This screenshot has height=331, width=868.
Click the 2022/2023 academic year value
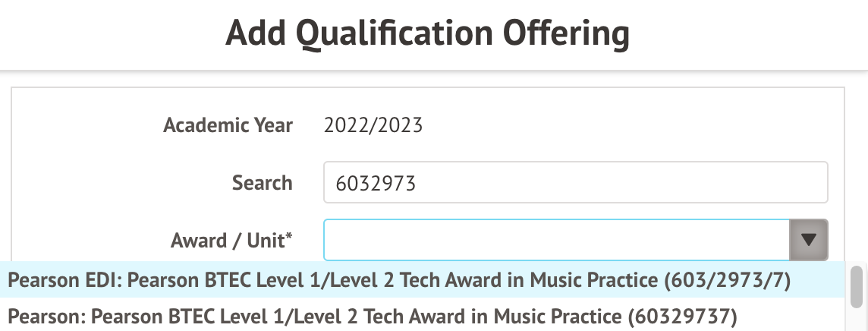pyautogui.click(x=373, y=125)
